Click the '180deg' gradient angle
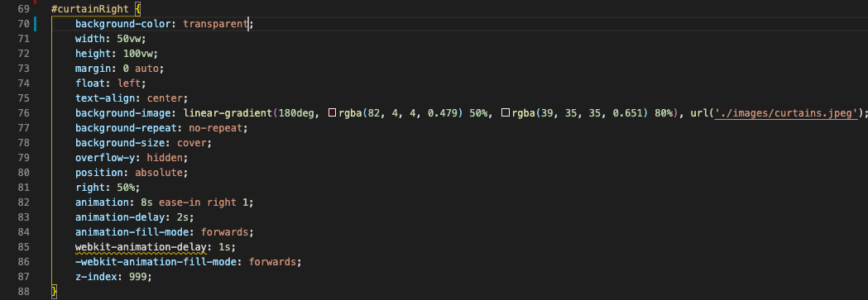The width and height of the screenshot is (868, 300). pos(296,113)
